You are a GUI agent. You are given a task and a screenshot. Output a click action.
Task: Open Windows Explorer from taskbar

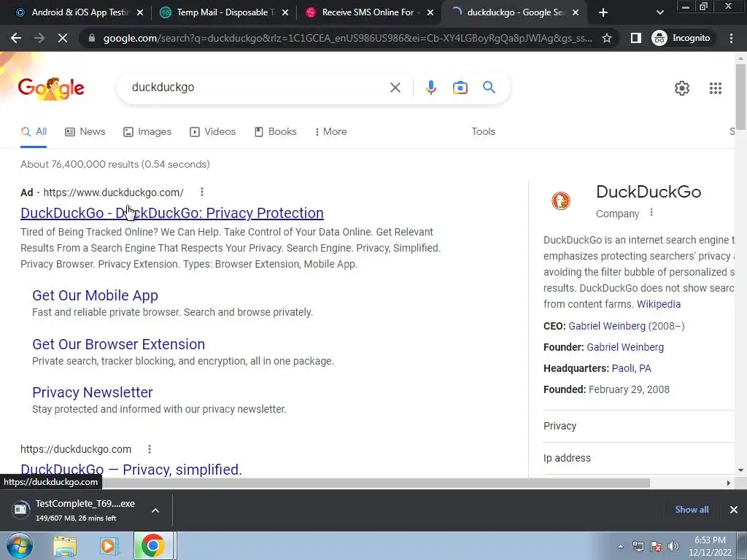(x=65, y=546)
